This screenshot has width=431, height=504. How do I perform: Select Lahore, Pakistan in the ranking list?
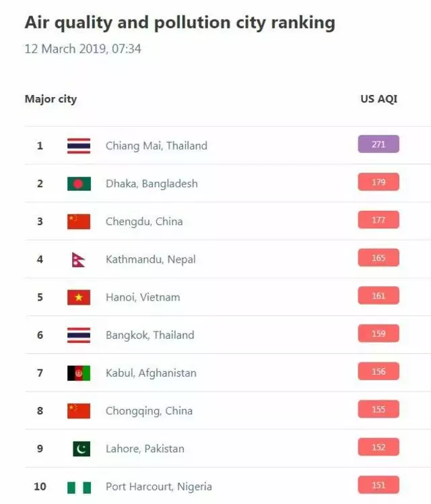click(145, 449)
